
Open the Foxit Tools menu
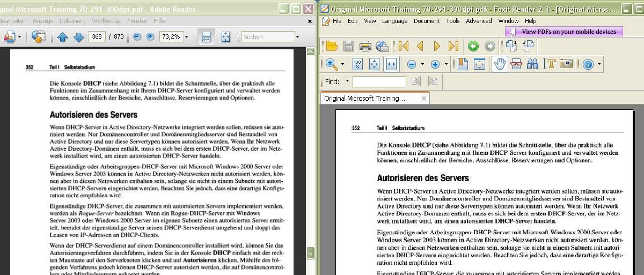[x=453, y=21]
